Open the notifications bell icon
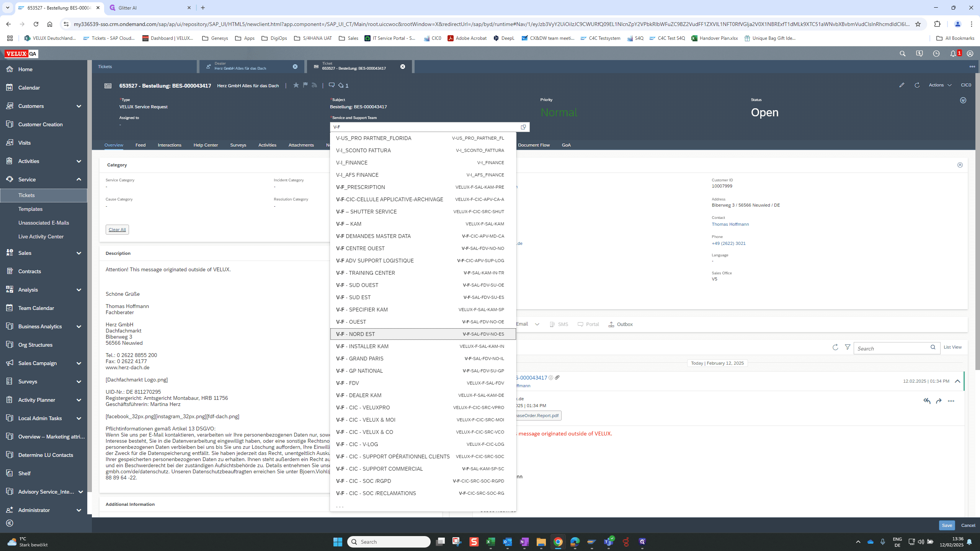The height and width of the screenshot is (551, 980). coord(953,54)
